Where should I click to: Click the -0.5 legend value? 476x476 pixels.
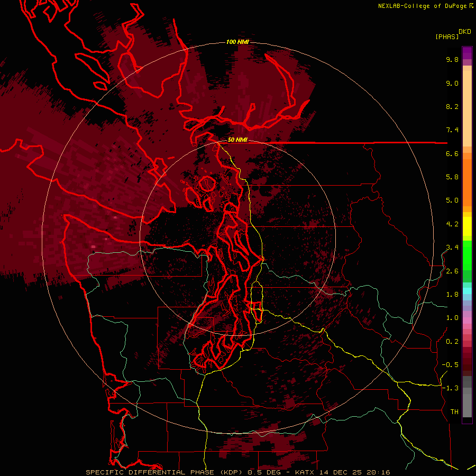pyautogui.click(x=450, y=365)
